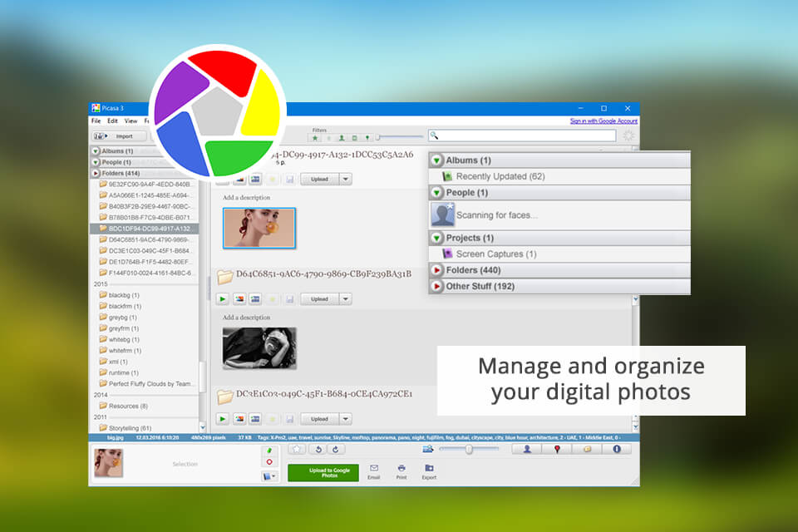Viewport: 798px width, 532px height.
Task: Click the Import button
Action: (120, 136)
